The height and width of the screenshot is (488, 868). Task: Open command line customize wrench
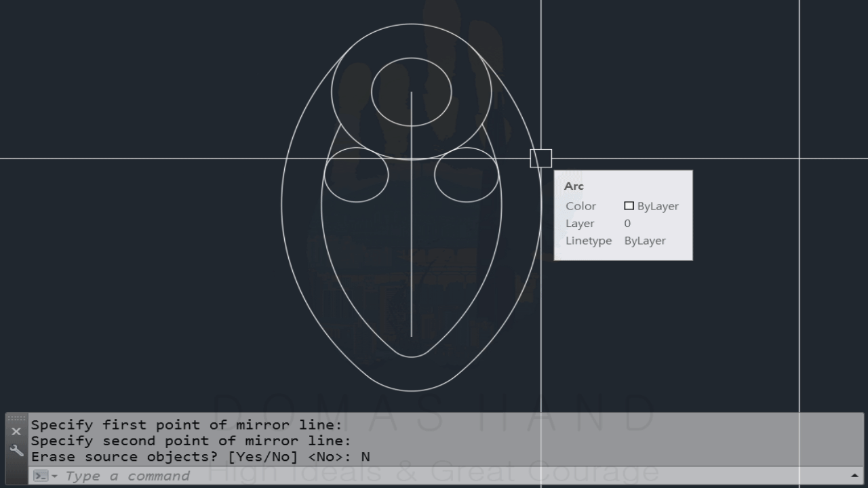pos(16,450)
